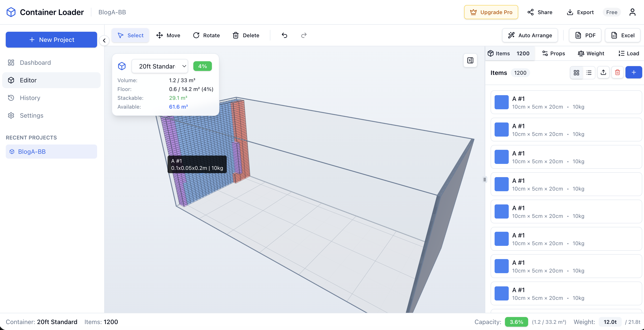Click the Undo icon
Screen dimensions: 644x330
(284, 35)
